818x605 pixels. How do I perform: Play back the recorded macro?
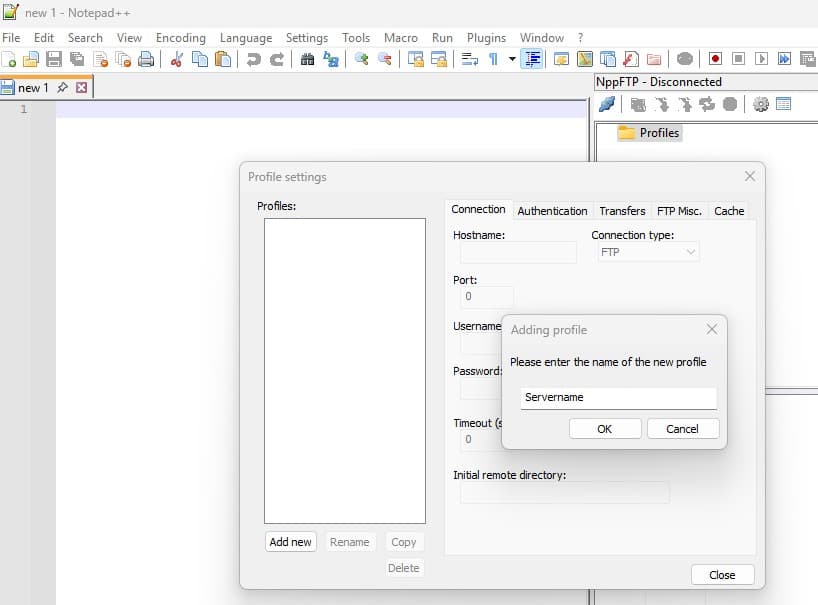coord(762,59)
